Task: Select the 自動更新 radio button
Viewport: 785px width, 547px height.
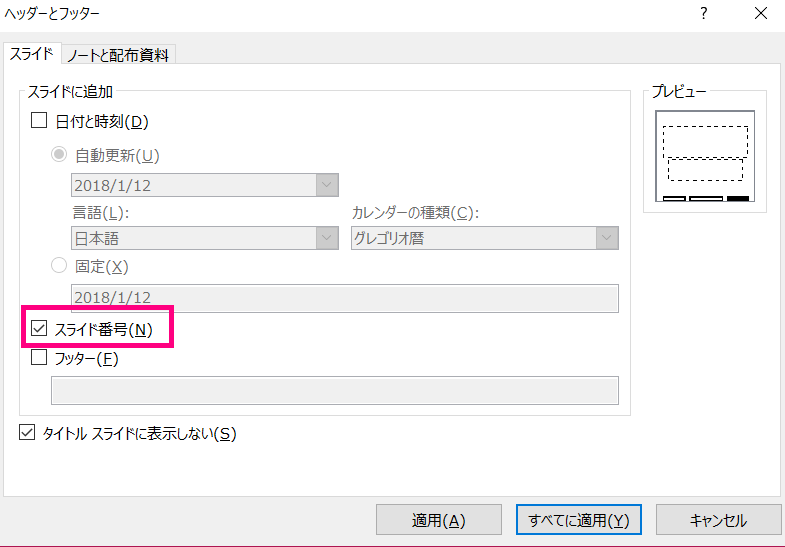Action: [59, 154]
